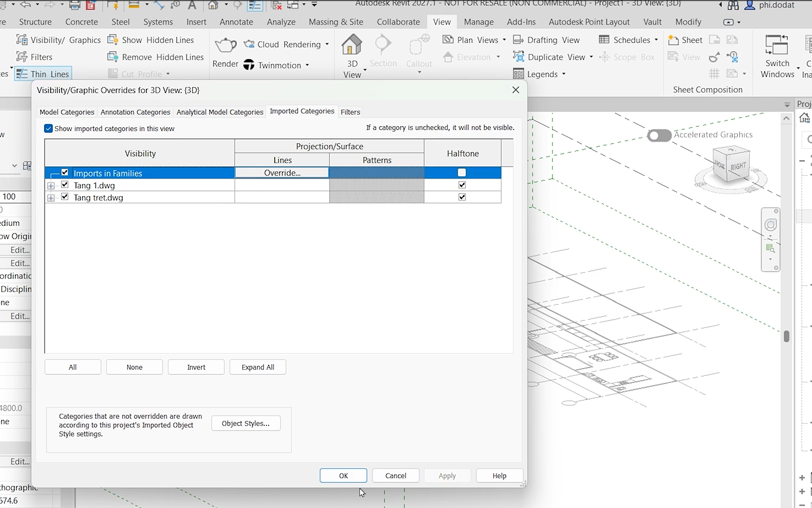Click the Override... lines button
This screenshot has width=812, height=508.
point(282,173)
